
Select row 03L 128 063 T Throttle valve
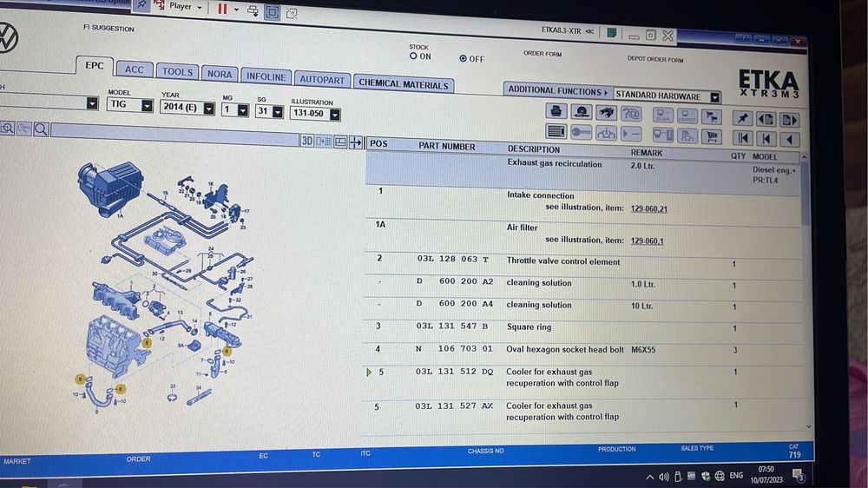tap(584, 260)
